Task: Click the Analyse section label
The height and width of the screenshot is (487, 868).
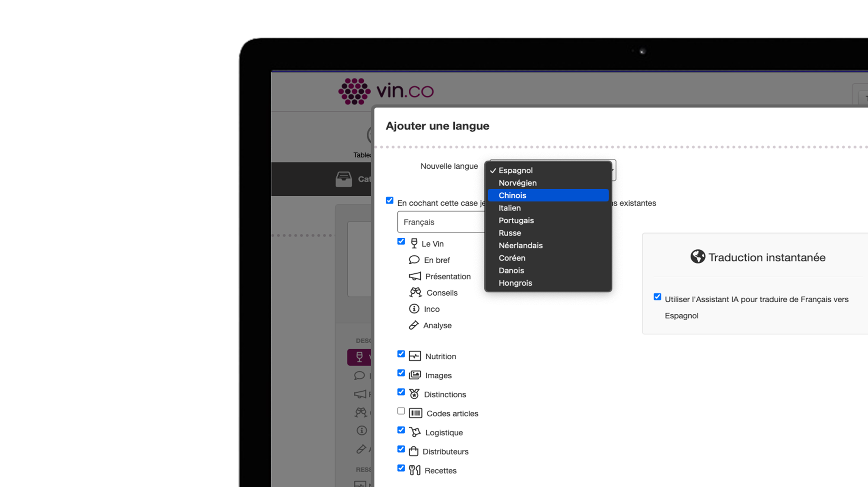Action: point(437,326)
